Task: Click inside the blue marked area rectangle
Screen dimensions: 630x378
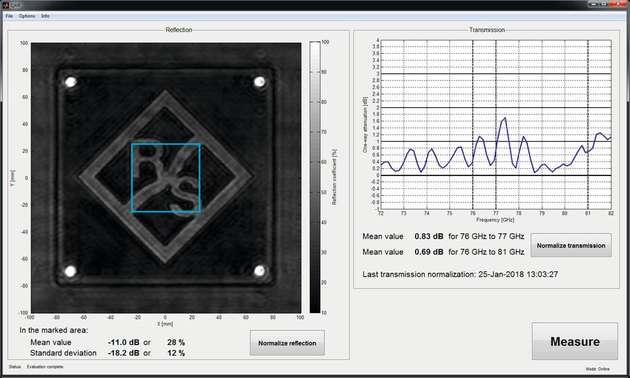Action: pos(166,178)
